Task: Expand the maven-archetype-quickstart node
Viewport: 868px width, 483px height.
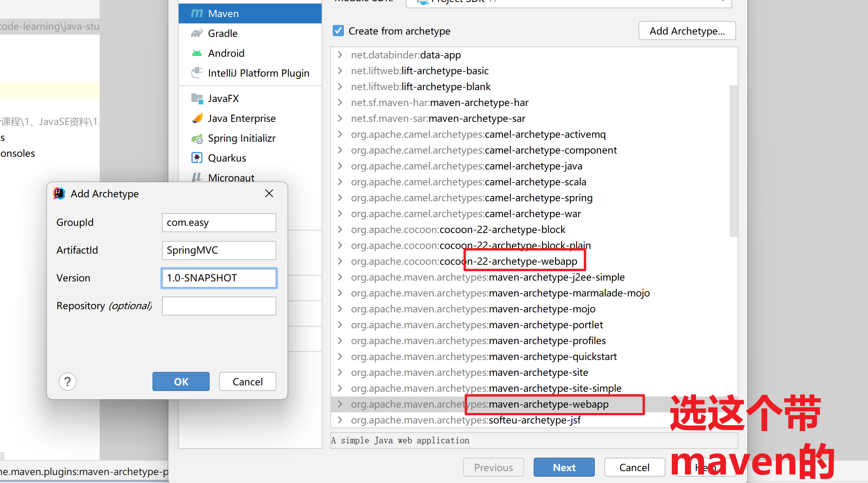Action: (340, 356)
